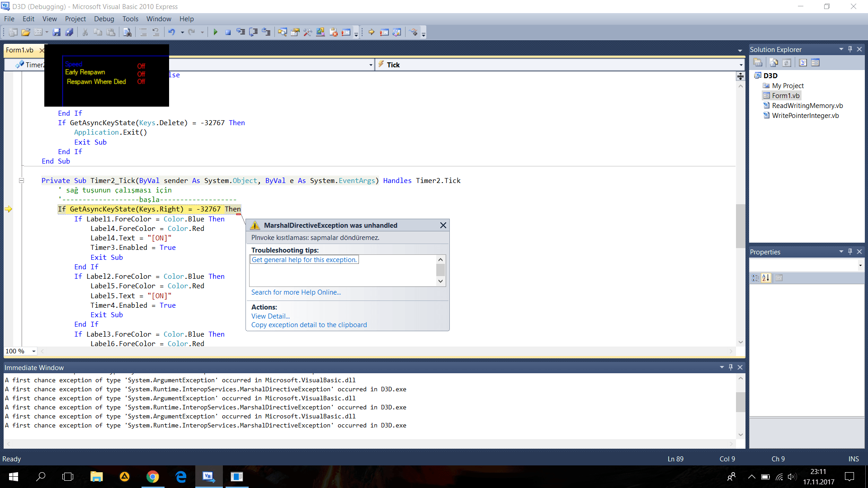Open Solution Explorer window position menu arrow
Screen dimensions: 868x488
point(841,49)
